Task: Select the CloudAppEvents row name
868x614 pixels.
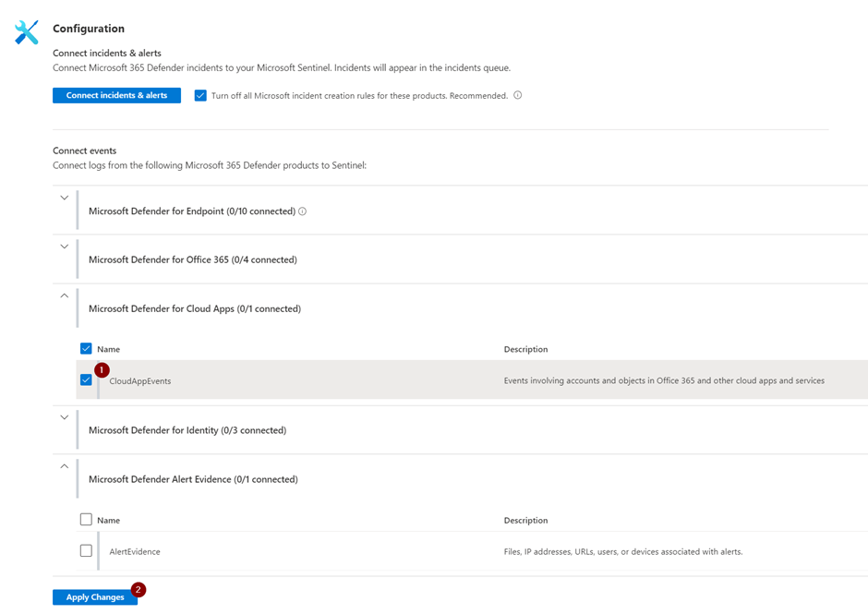Action: (x=140, y=381)
